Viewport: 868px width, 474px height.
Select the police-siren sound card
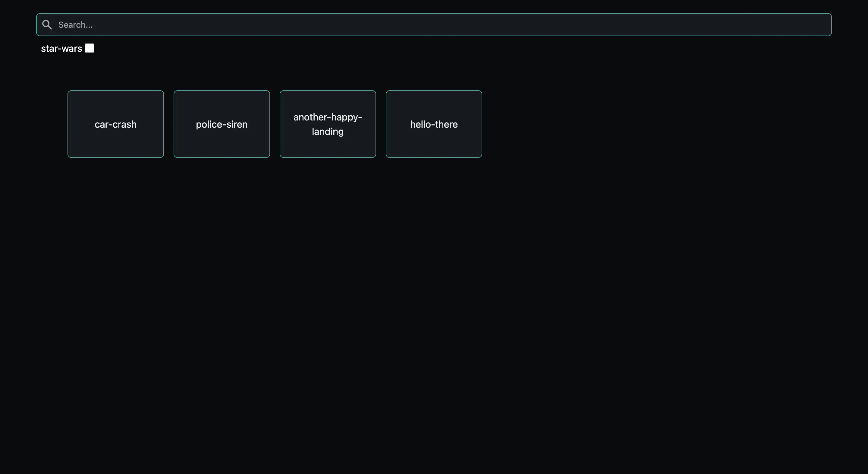(x=222, y=124)
